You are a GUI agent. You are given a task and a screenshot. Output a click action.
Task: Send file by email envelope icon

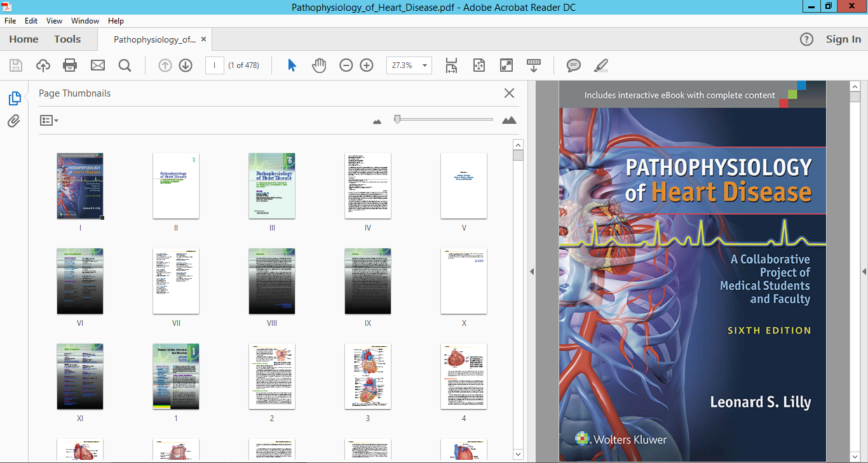pyautogui.click(x=97, y=65)
